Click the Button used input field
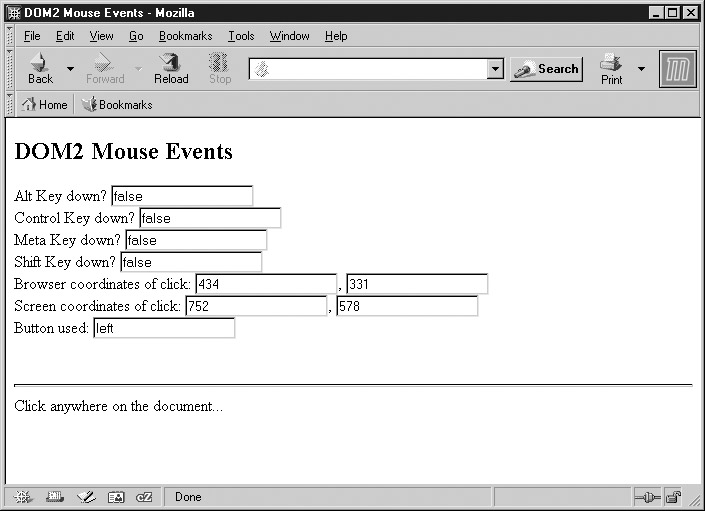 164,328
